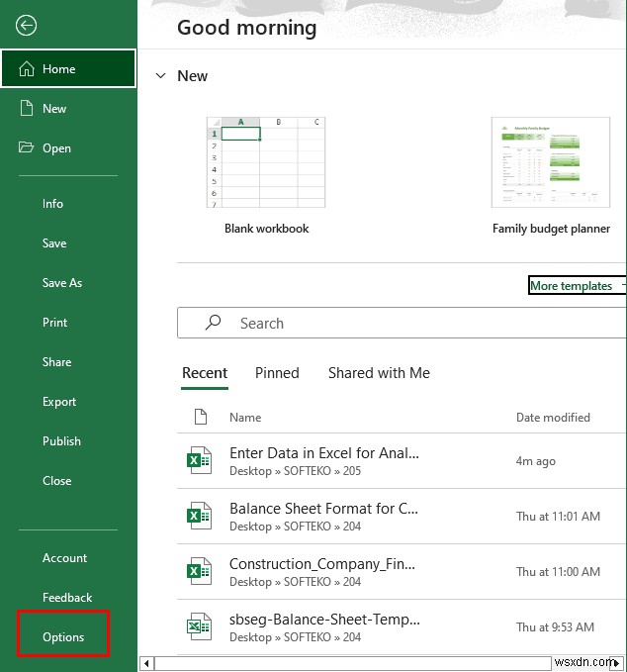This screenshot has height=672, width=627.
Task: Open Construction_Company_Fin... file
Action: tap(402, 572)
